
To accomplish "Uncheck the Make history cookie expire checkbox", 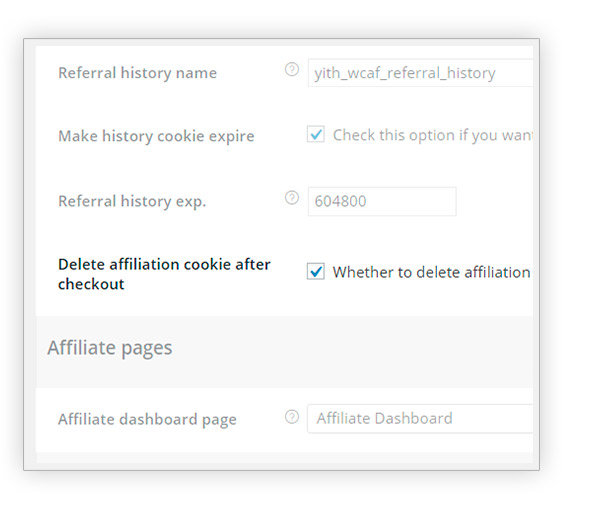I will (x=315, y=134).
